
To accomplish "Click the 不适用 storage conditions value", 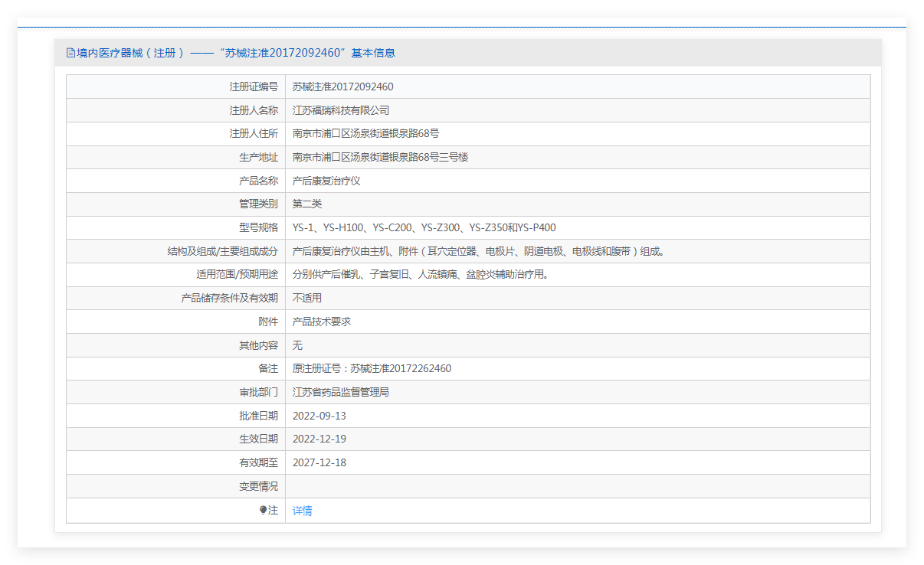I will pos(307,298).
